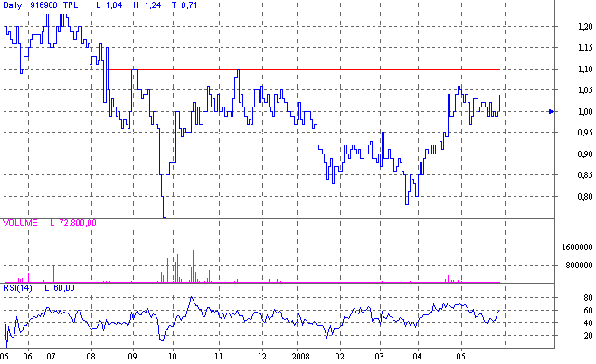Click the '1,00' price axis label
Screen dimensions: 596x364
coord(585,112)
